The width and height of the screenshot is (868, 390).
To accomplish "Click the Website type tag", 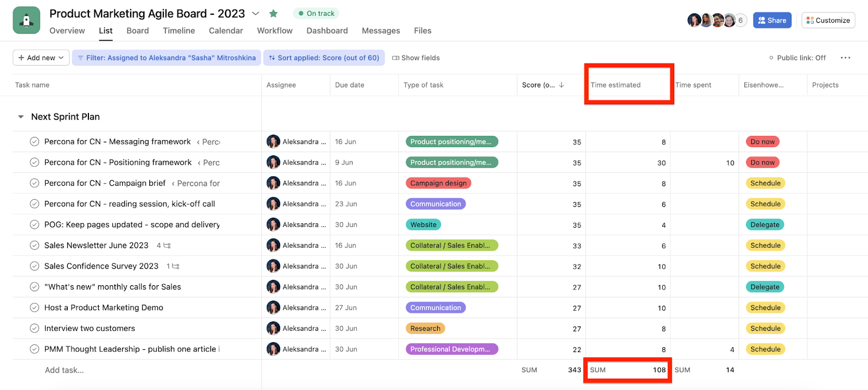I will coord(423,224).
